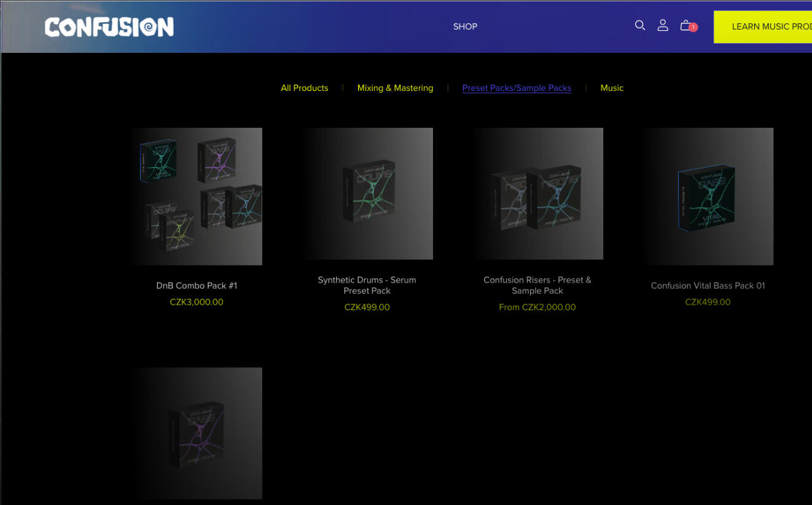
Task: Open the SHOP menu item
Action: (x=465, y=26)
